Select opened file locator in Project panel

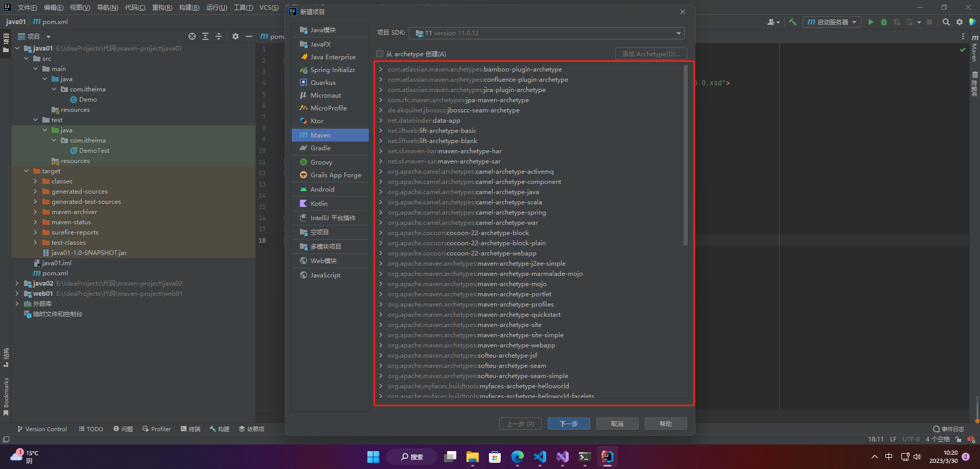(x=192, y=36)
